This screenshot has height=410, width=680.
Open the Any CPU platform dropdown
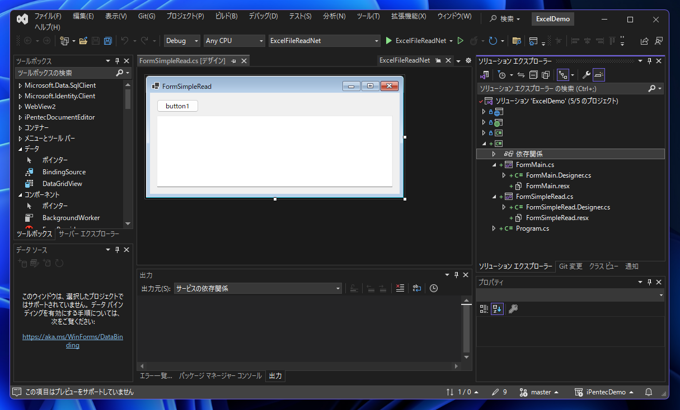click(x=235, y=41)
